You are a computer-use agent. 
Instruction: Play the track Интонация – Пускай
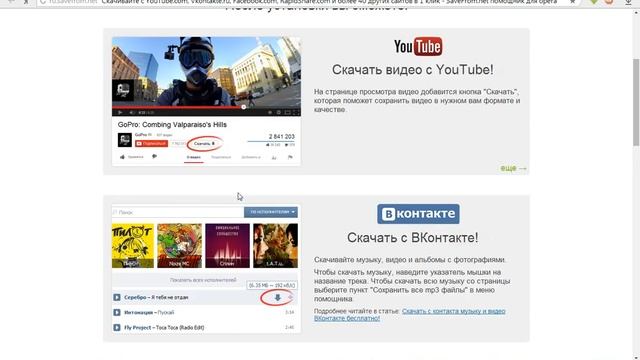(117, 313)
